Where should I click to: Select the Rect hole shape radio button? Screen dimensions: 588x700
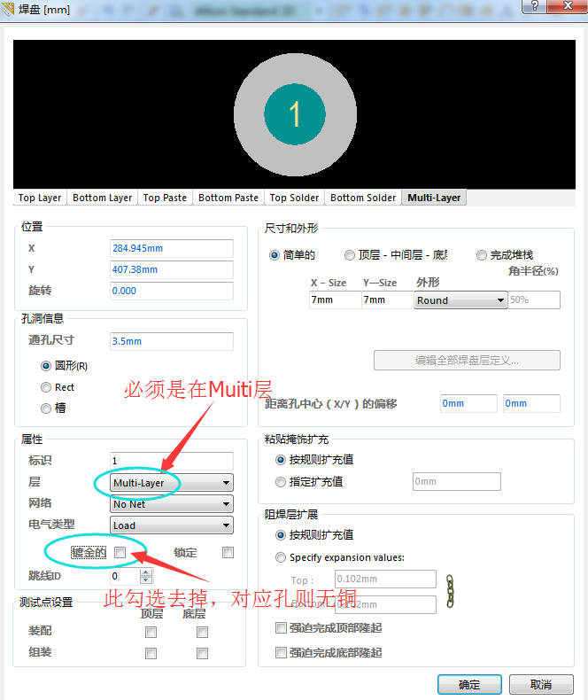tap(46, 387)
